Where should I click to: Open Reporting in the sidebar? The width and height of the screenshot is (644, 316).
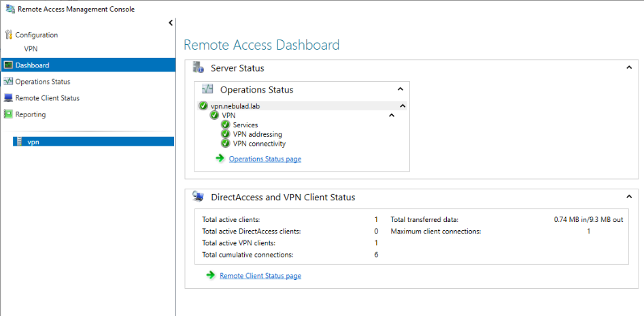tap(31, 114)
